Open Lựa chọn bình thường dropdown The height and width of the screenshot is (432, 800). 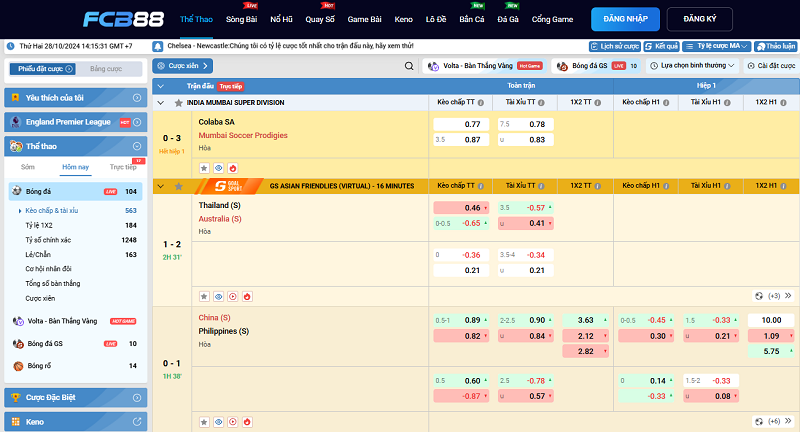(x=692, y=66)
